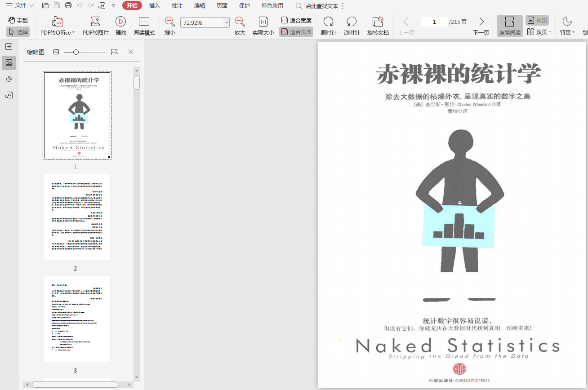Enable 单页 single page layout
This screenshot has height=390, width=588.
pos(537,20)
